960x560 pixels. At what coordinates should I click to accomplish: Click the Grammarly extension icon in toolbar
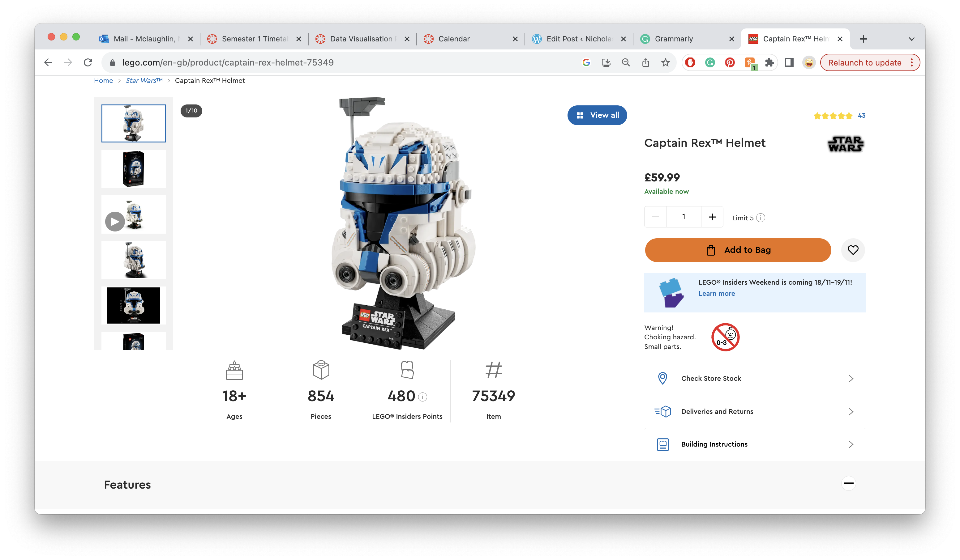(x=710, y=62)
